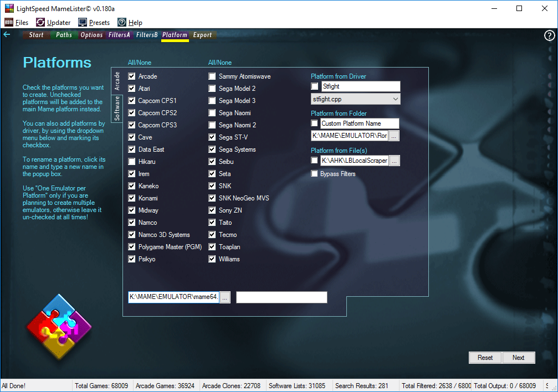Browse for the Platform from File(s) path

[x=395, y=161]
